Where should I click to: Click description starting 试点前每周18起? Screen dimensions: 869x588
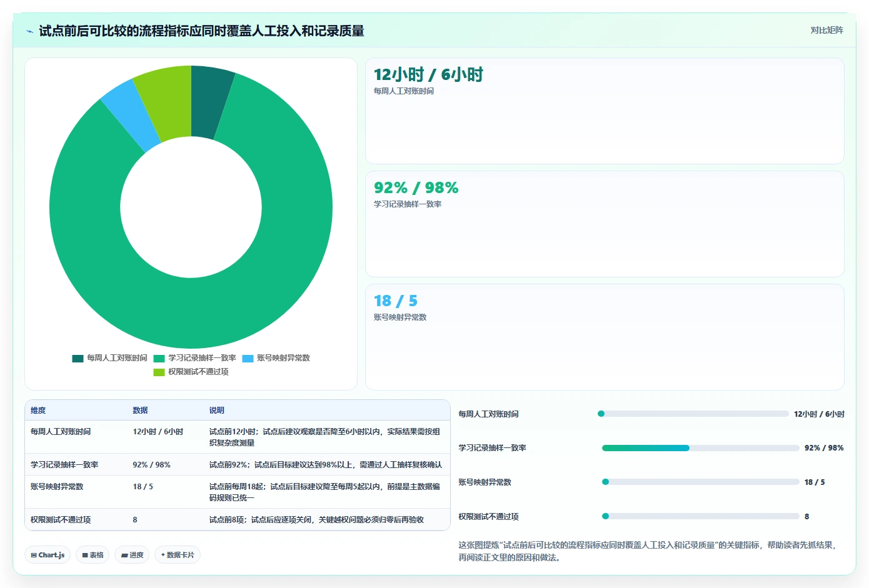pyautogui.click(x=326, y=492)
